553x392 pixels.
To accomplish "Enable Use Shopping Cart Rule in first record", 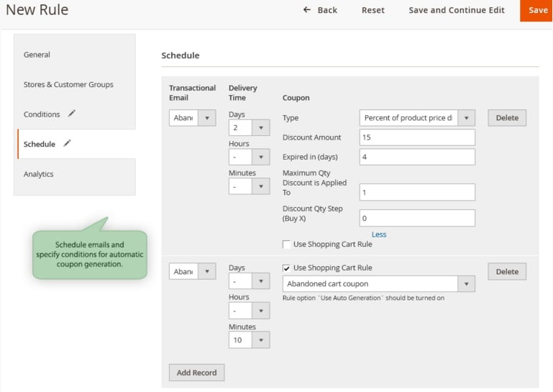I will (286, 245).
